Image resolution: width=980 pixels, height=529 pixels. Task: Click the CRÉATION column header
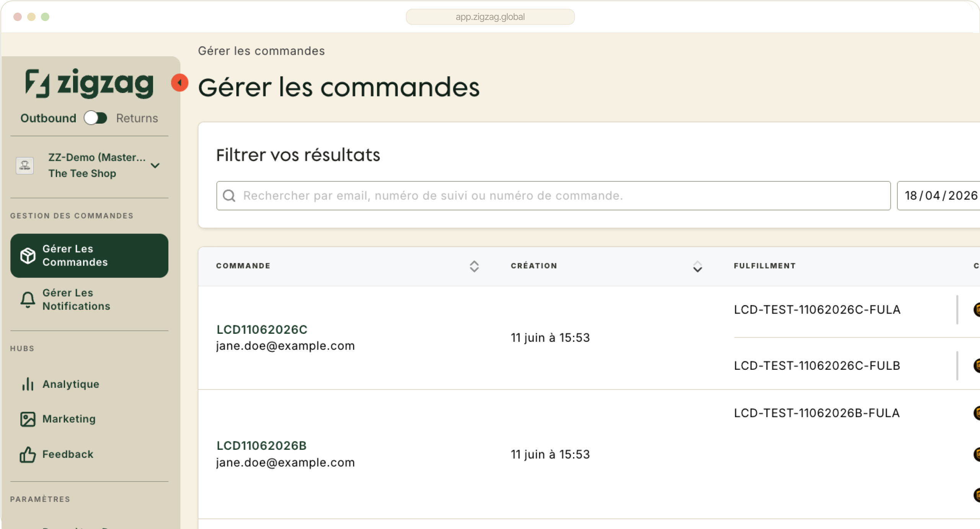tap(534, 266)
